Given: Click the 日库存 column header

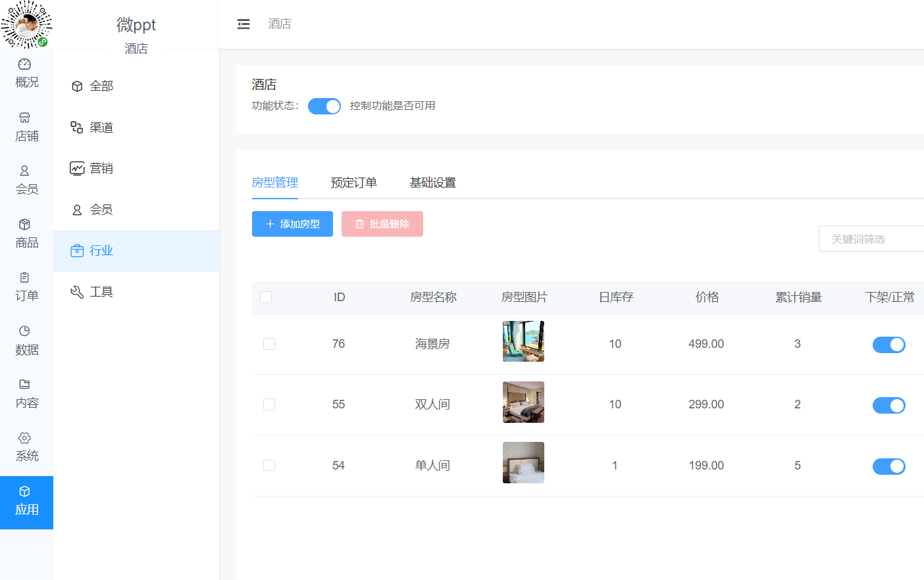Looking at the screenshot, I should pyautogui.click(x=616, y=297).
